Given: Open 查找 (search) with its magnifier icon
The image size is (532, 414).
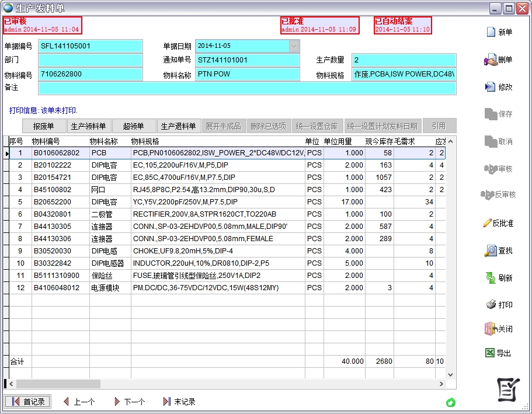Looking at the screenshot, I should click(491, 251).
